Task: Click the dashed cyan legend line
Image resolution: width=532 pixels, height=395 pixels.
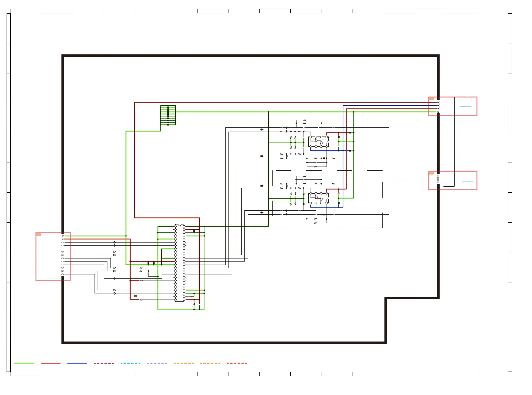Action: click(x=130, y=363)
